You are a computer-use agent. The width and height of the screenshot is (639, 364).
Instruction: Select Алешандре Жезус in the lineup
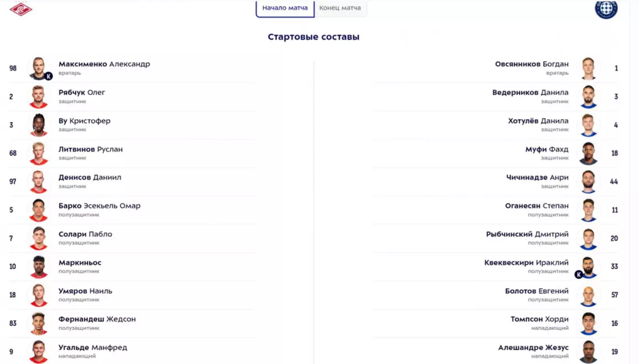(533, 348)
